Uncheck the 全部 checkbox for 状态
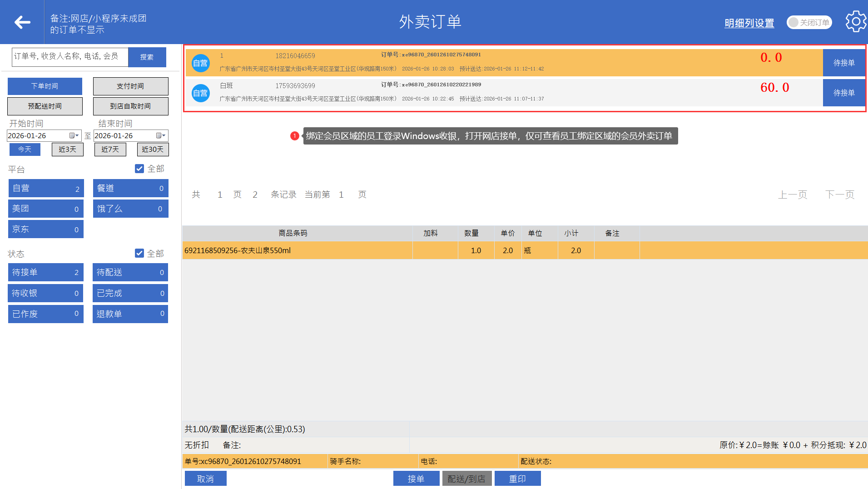The image size is (868, 489). [139, 253]
